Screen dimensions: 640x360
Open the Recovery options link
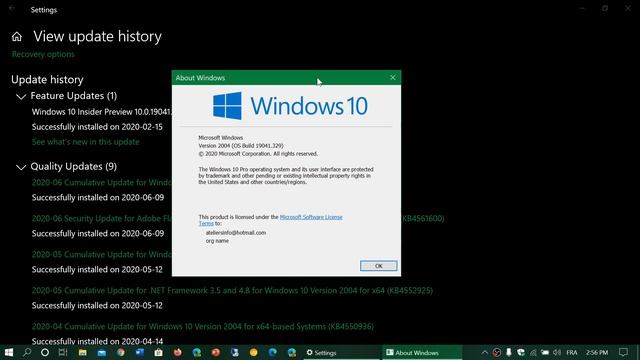43,54
